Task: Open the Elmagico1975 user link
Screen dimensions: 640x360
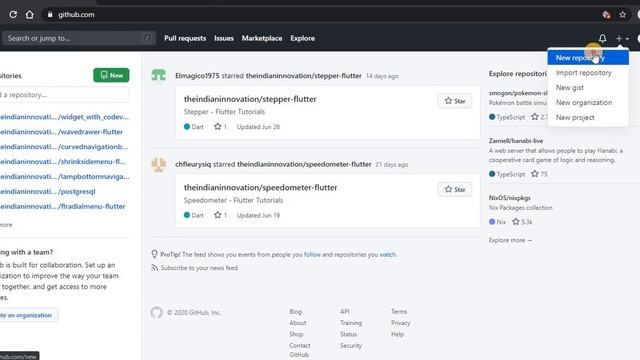Action: [197, 76]
